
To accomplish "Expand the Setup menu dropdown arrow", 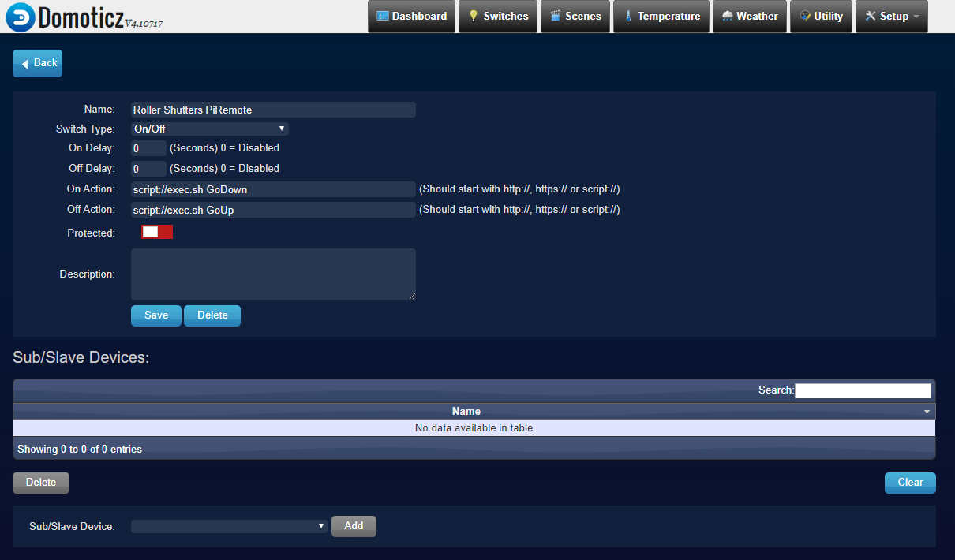I will pos(916,17).
